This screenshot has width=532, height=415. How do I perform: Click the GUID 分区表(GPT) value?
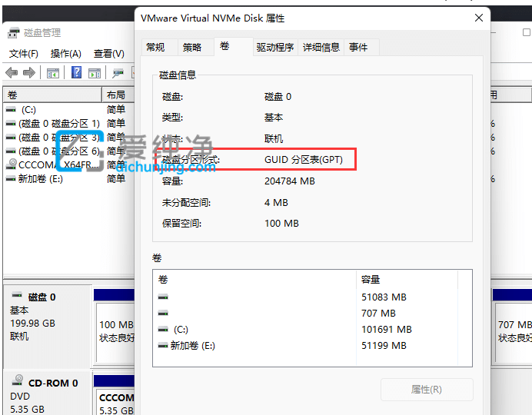pyautogui.click(x=304, y=159)
